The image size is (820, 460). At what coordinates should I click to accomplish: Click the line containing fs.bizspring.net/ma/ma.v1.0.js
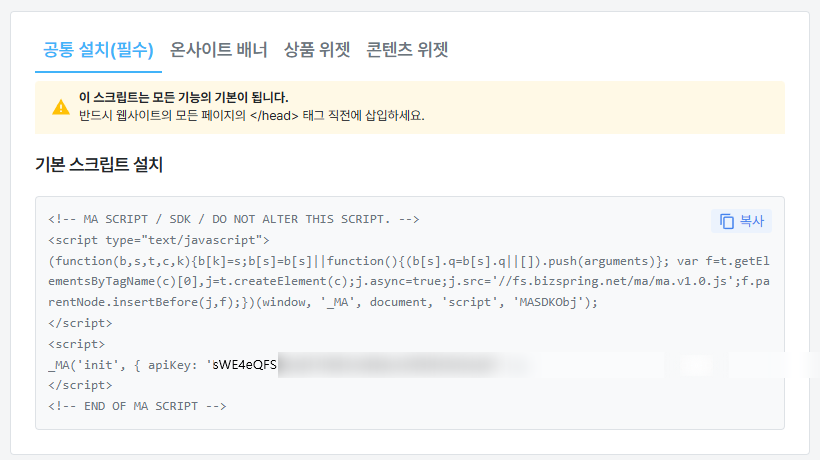pyautogui.click(x=409, y=281)
